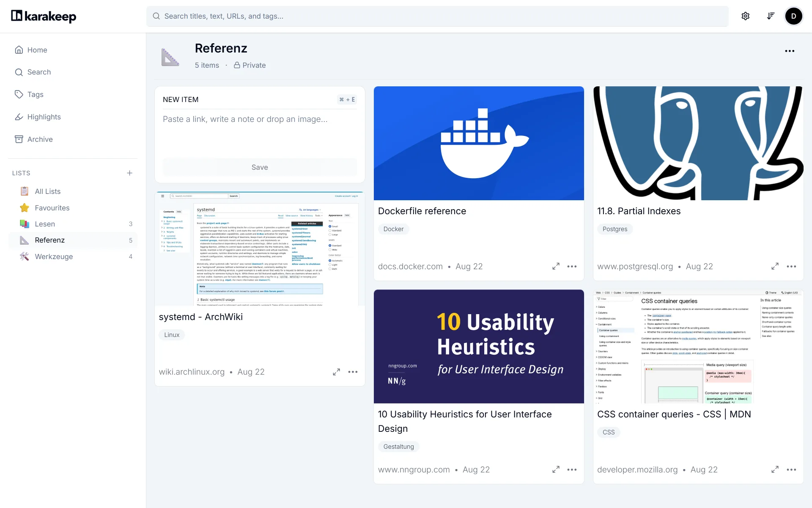
Task: Filter by Linux tag
Action: [172, 335]
